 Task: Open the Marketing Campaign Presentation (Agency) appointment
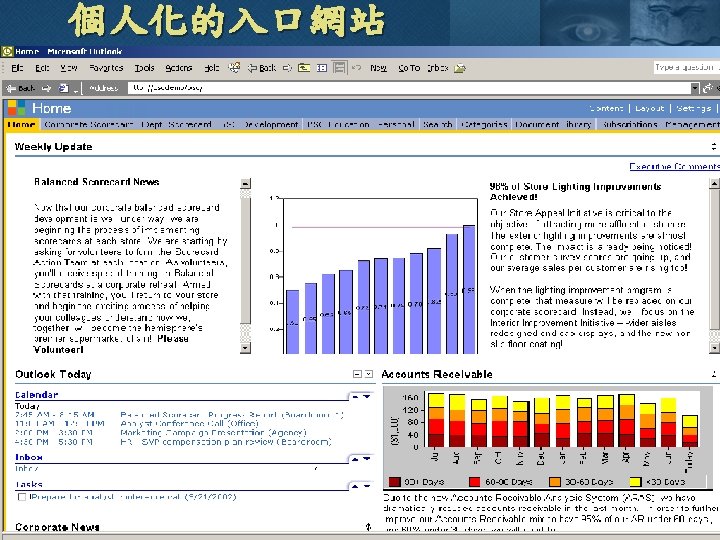213,433
